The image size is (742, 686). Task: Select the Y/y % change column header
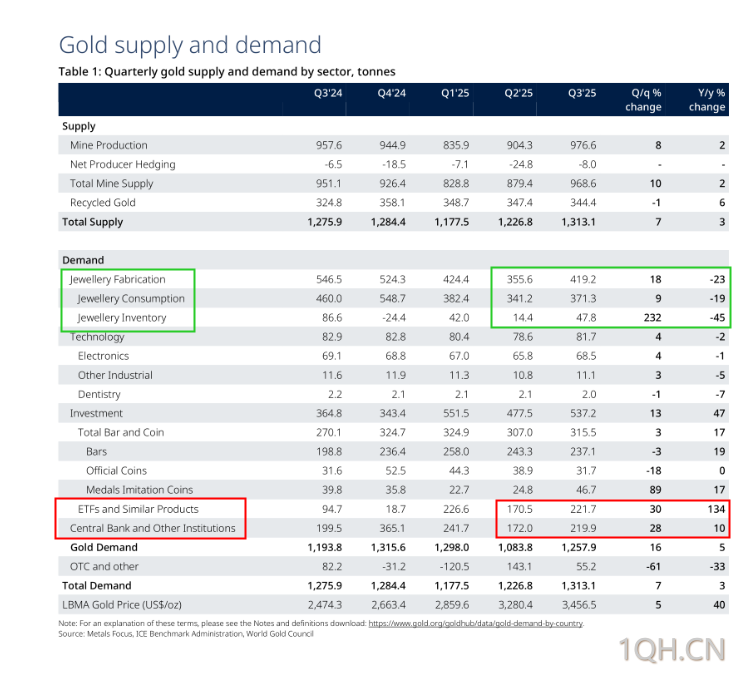(x=707, y=99)
